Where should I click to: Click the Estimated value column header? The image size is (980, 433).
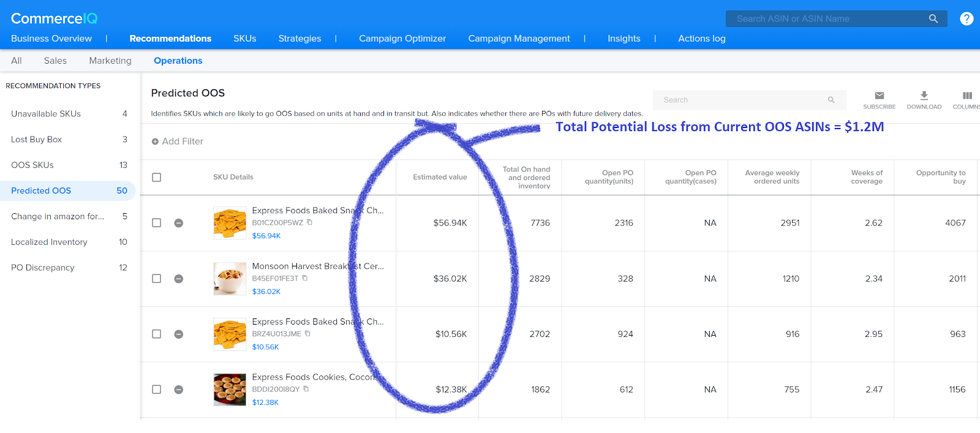click(440, 178)
